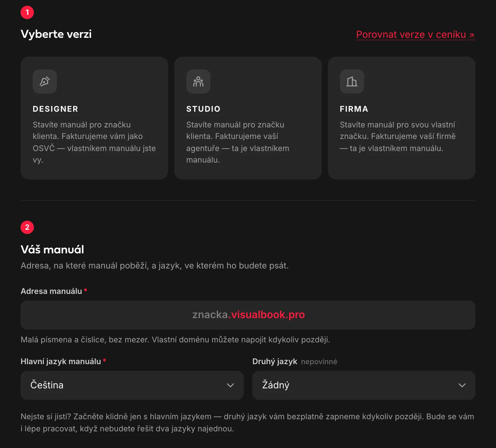Select the STUDIO version card title
This screenshot has height=448, width=496.
point(203,109)
